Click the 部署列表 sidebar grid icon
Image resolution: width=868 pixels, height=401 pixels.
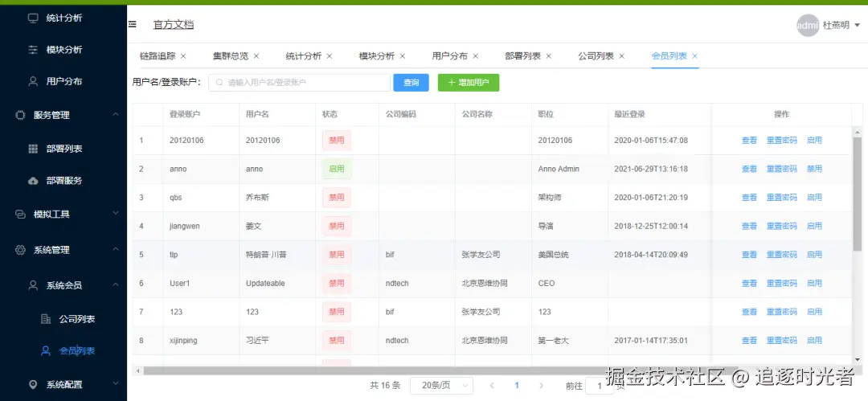(33, 149)
